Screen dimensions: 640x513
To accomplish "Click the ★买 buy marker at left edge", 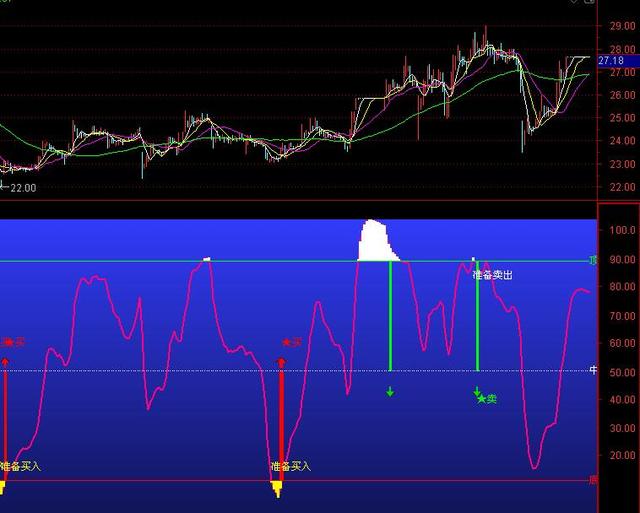I will point(12,342).
